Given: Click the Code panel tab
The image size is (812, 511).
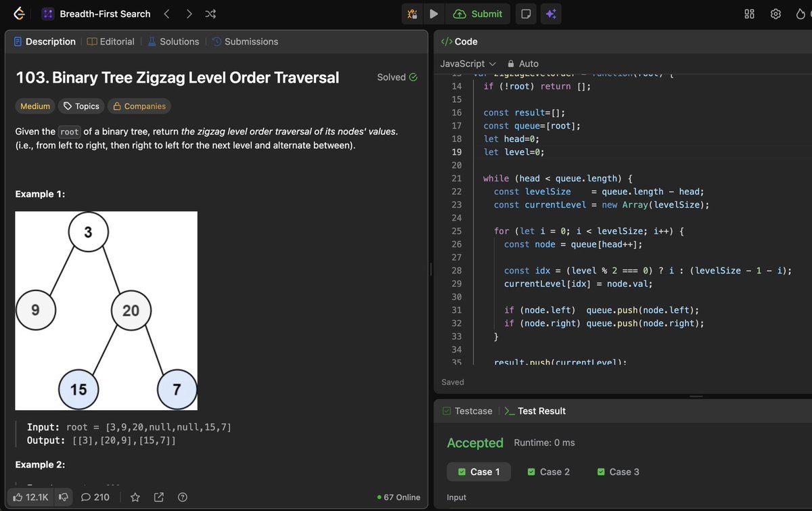Looking at the screenshot, I should [459, 41].
